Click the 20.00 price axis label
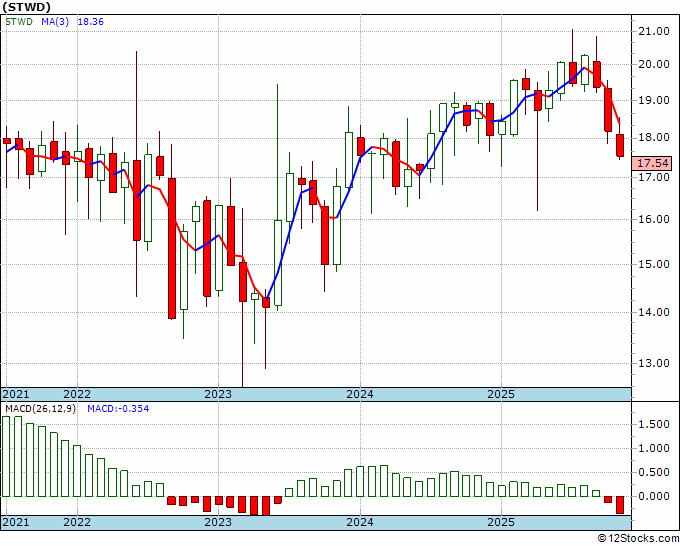 (654, 65)
